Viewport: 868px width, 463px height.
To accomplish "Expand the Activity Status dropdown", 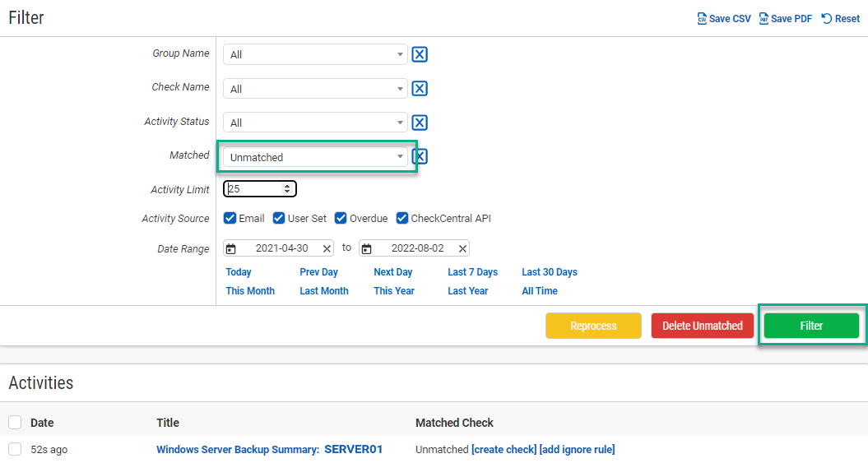I will coord(315,123).
